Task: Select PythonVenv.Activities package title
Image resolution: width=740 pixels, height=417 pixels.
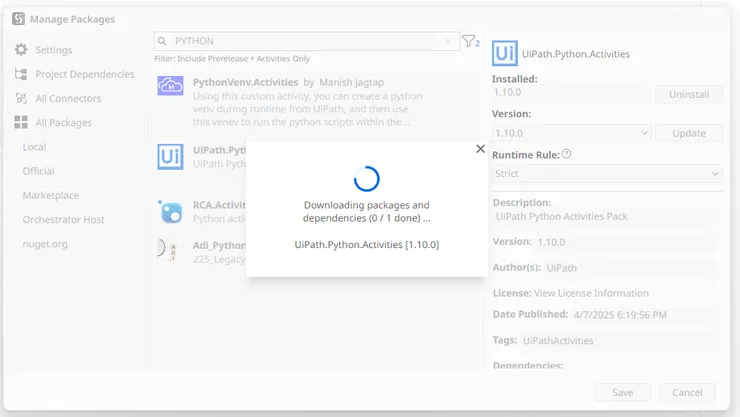Action: pos(245,82)
